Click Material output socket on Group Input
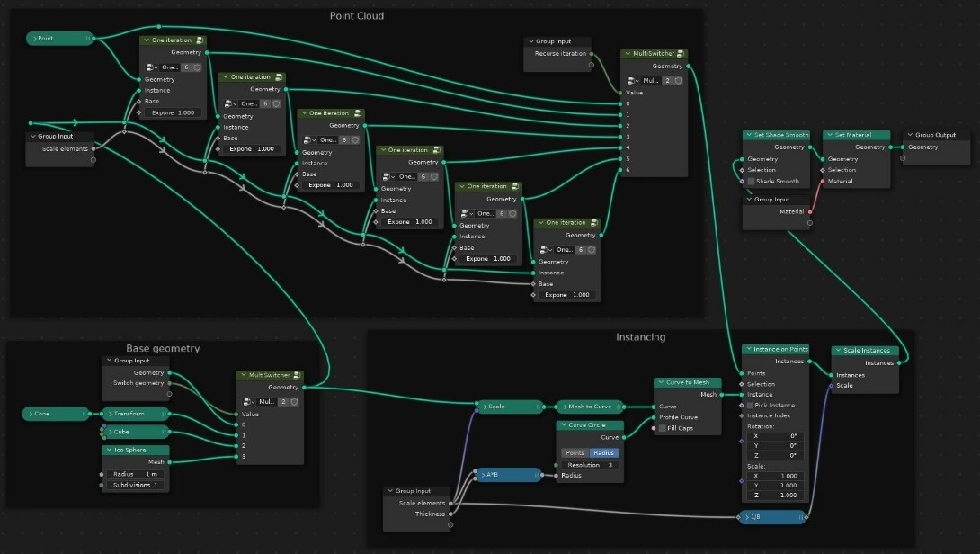 [811, 212]
